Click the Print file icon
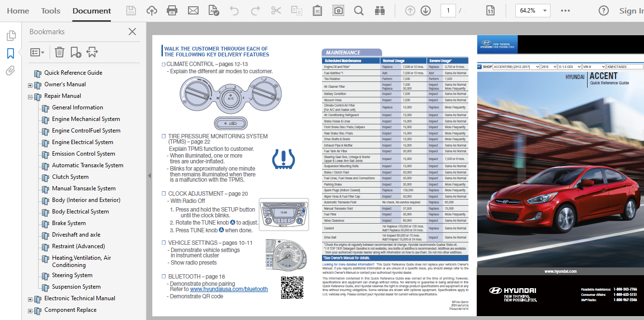644x320 pixels. pyautogui.click(x=172, y=11)
